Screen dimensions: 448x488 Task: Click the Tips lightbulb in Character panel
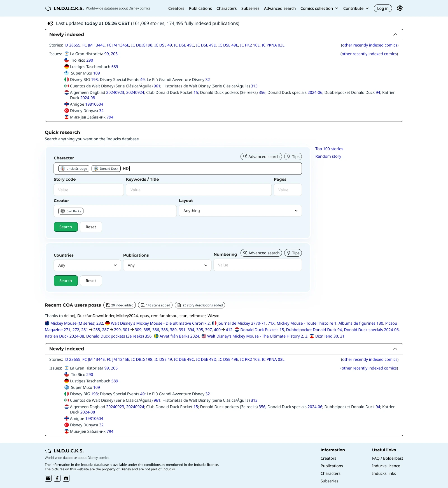tap(293, 157)
